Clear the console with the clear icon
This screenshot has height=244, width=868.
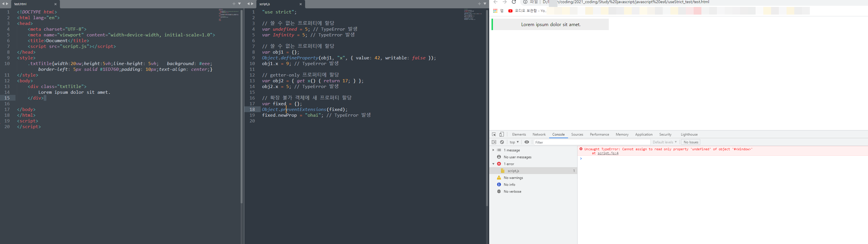(502, 142)
